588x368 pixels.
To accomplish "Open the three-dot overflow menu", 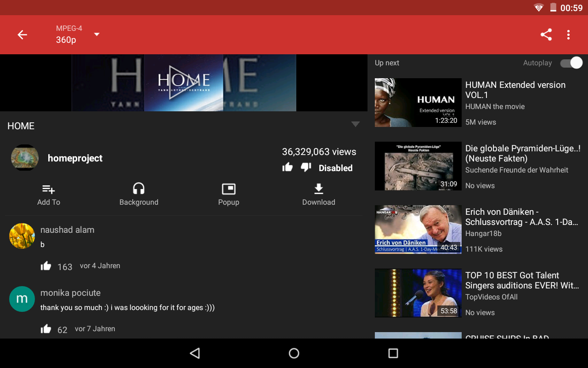I will click(x=568, y=34).
